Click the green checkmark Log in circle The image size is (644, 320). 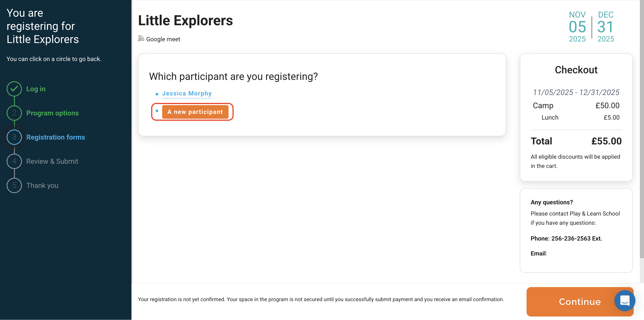(x=14, y=89)
